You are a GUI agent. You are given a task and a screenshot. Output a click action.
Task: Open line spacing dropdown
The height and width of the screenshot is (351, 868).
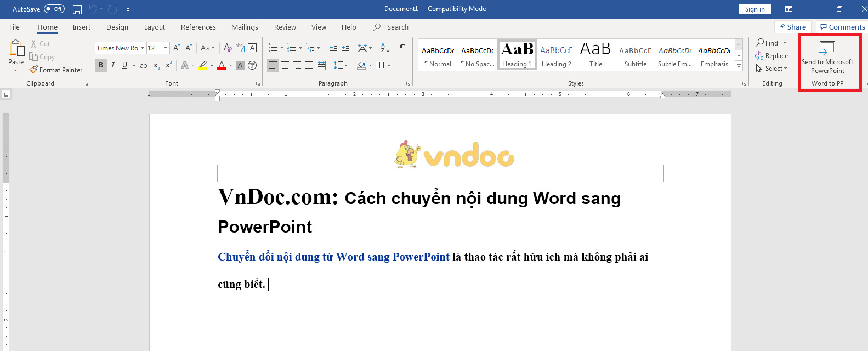pos(341,65)
